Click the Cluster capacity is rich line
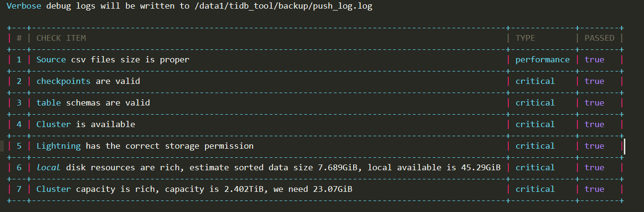 coord(194,189)
